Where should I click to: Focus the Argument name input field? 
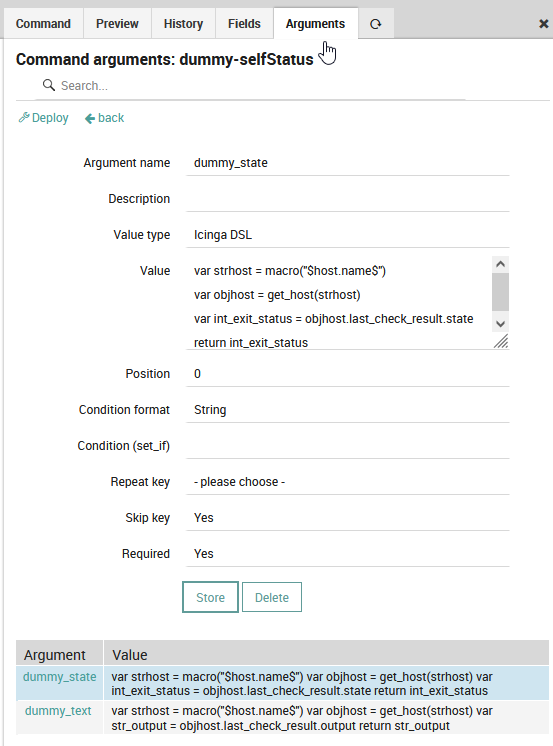(x=347, y=163)
